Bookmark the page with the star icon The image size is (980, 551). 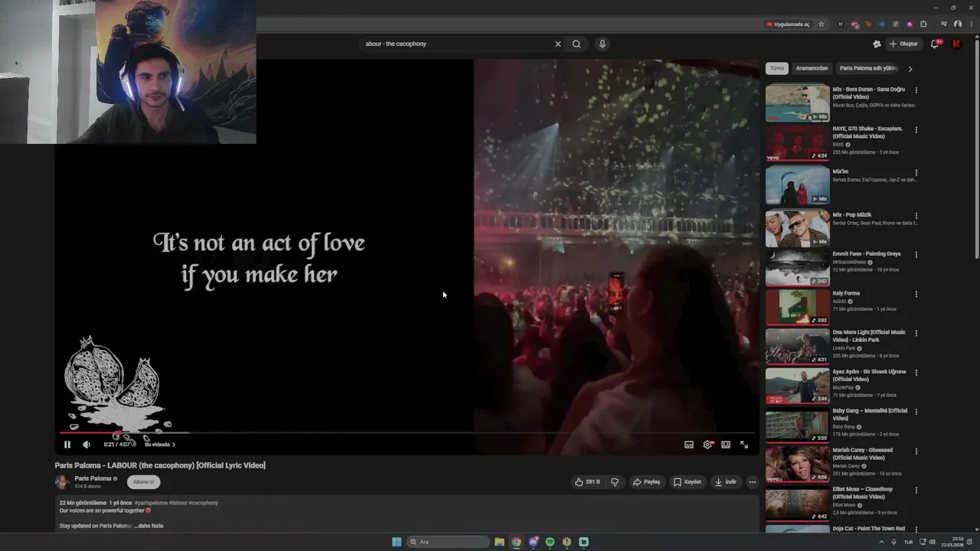822,24
